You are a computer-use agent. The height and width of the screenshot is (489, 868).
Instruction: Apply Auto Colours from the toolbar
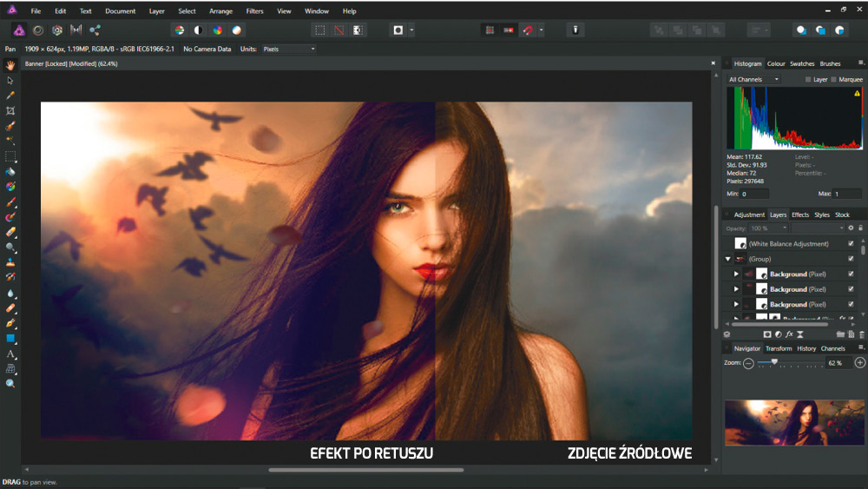click(218, 30)
